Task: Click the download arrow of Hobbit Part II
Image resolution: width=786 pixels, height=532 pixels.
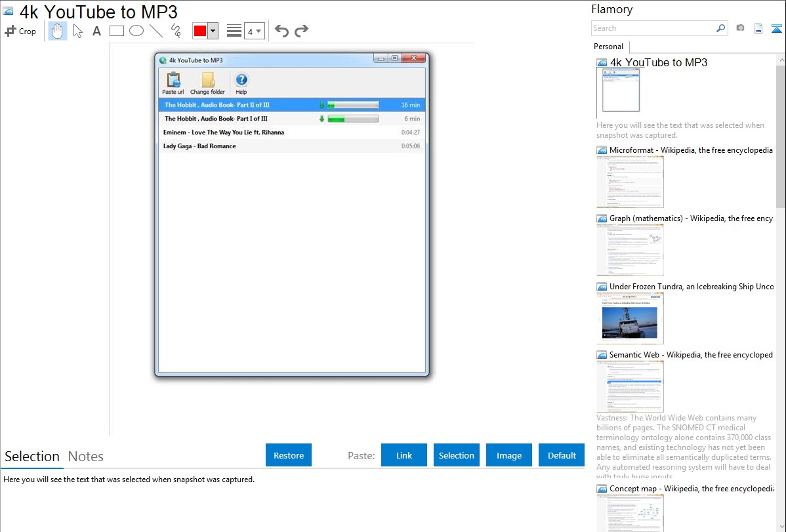Action: click(322, 105)
